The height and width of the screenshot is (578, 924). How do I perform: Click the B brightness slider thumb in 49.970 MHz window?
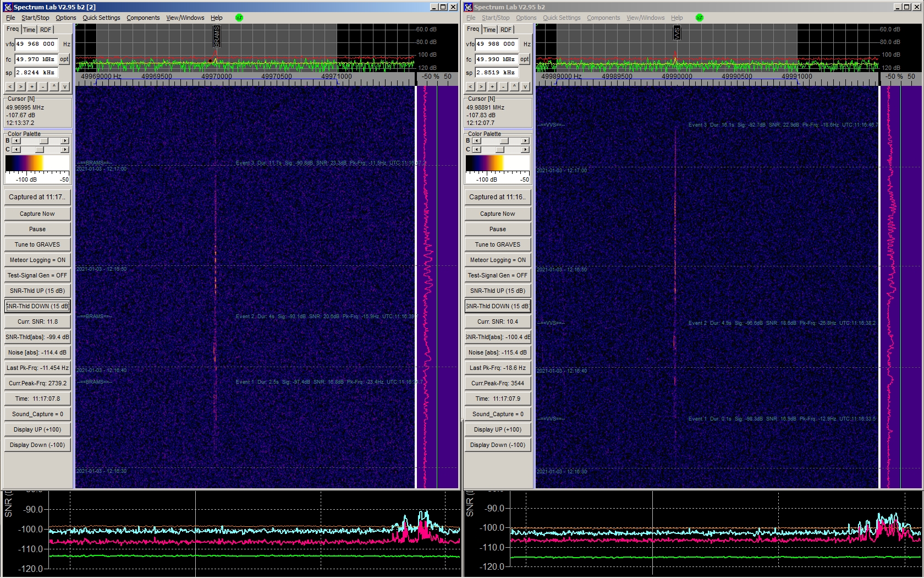(44, 141)
